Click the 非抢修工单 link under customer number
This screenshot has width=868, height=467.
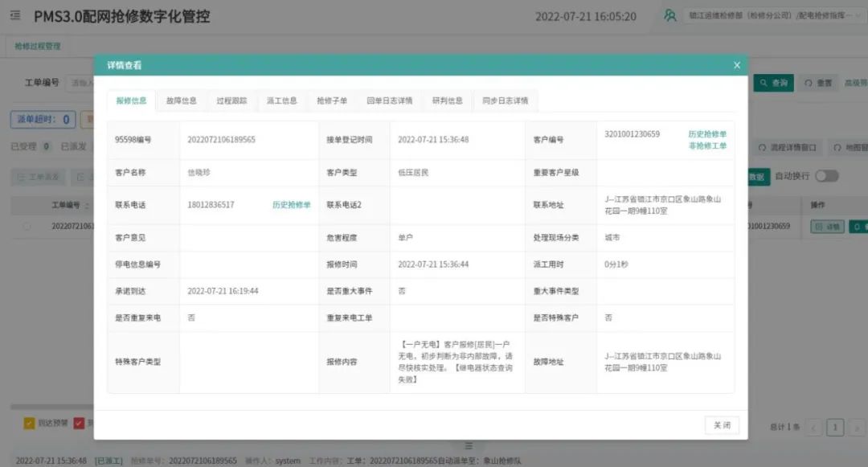point(707,145)
